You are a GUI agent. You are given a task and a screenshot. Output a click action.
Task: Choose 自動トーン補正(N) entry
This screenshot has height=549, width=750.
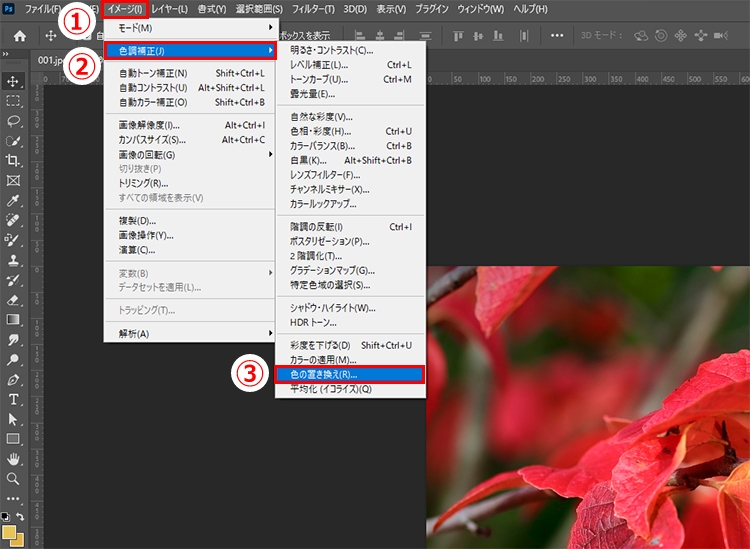(x=189, y=73)
